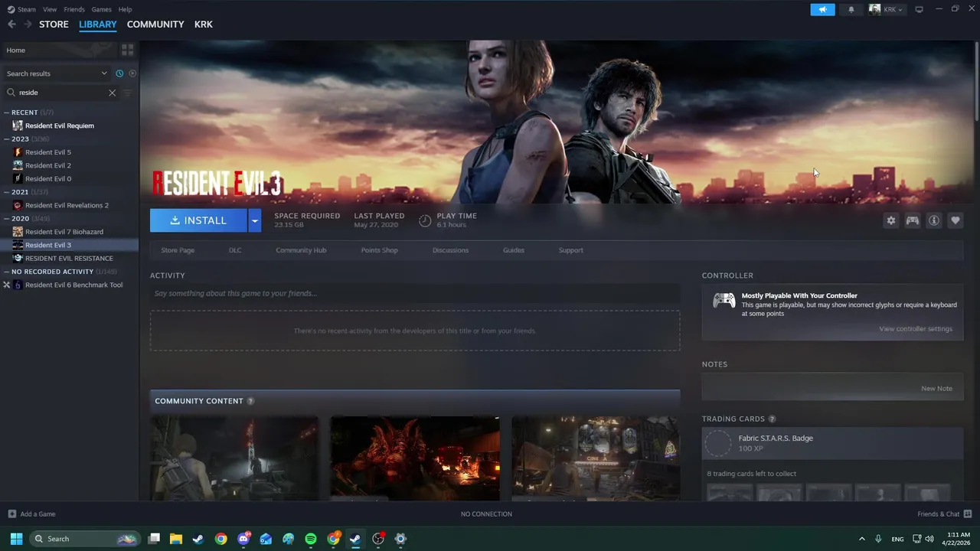Open the DLC link
Image resolution: width=980 pixels, height=551 pixels.
[x=235, y=250]
